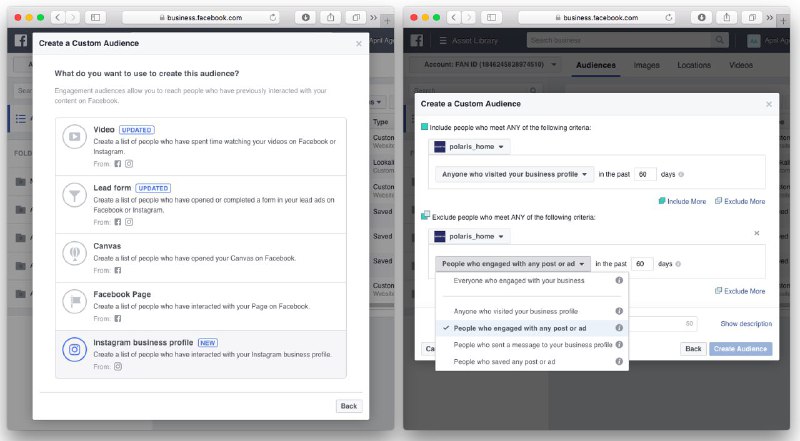Select the Video play icon option
Viewport: 800px width, 441px height.
click(x=74, y=137)
